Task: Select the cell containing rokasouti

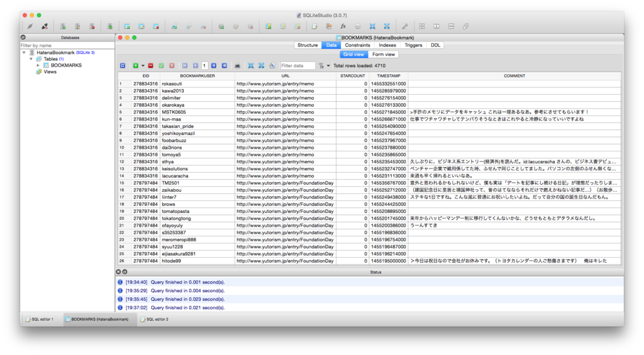Action: click(197, 84)
